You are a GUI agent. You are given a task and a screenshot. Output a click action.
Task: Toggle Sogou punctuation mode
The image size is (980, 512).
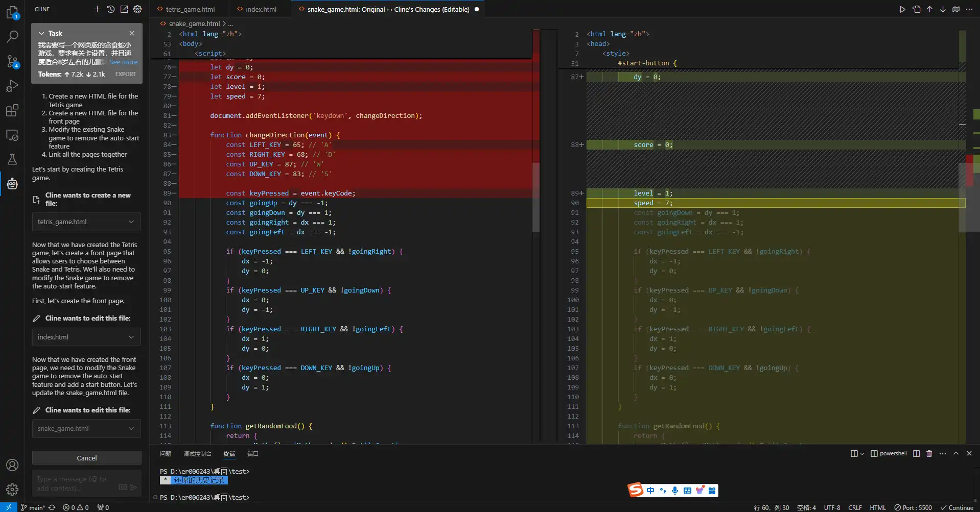[663, 491]
